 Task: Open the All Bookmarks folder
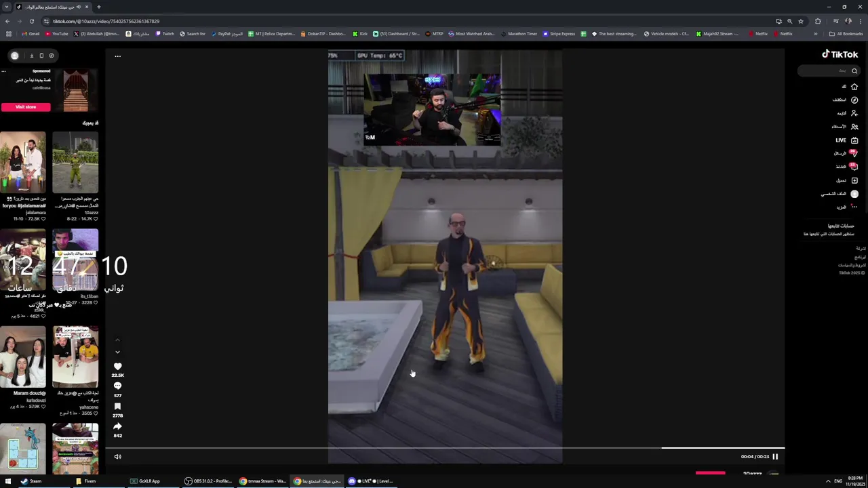[x=846, y=34]
